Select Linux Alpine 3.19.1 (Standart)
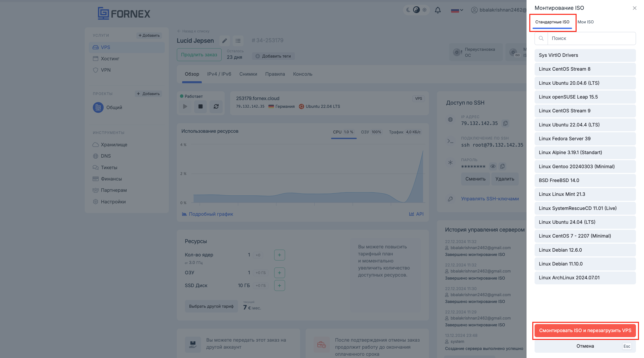The width and height of the screenshot is (644, 358). [x=585, y=152]
